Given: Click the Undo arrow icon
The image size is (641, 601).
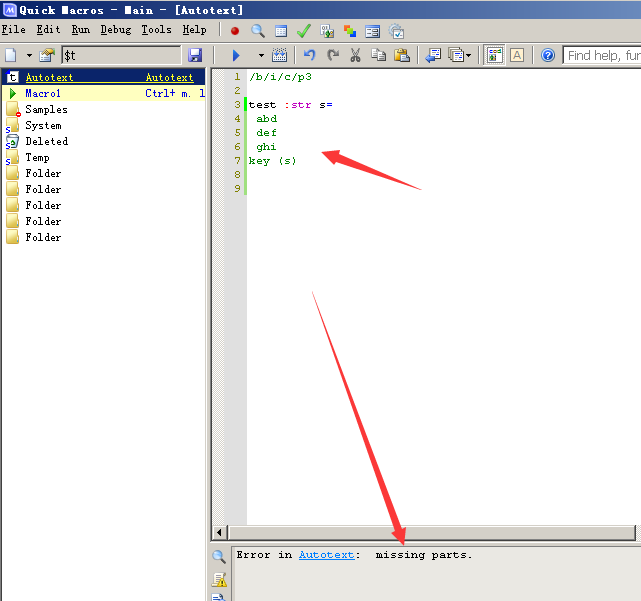Looking at the screenshot, I should 309,55.
